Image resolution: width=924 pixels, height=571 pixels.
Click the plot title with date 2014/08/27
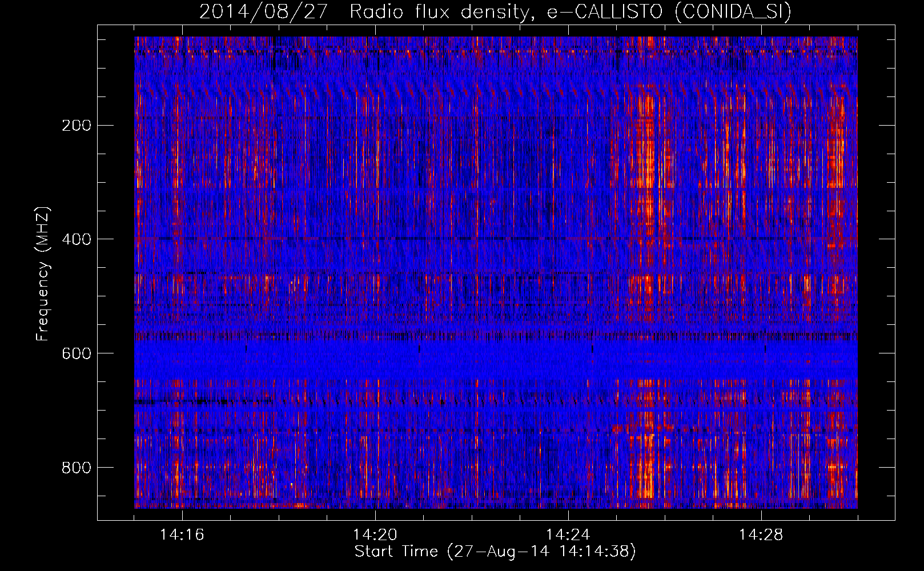click(495, 11)
